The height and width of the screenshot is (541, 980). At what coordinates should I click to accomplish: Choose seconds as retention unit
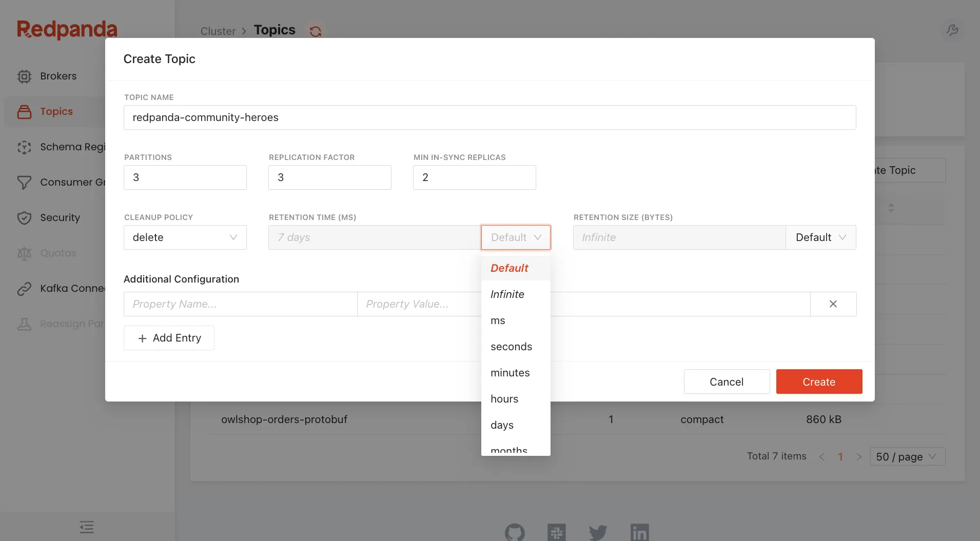tap(516, 347)
